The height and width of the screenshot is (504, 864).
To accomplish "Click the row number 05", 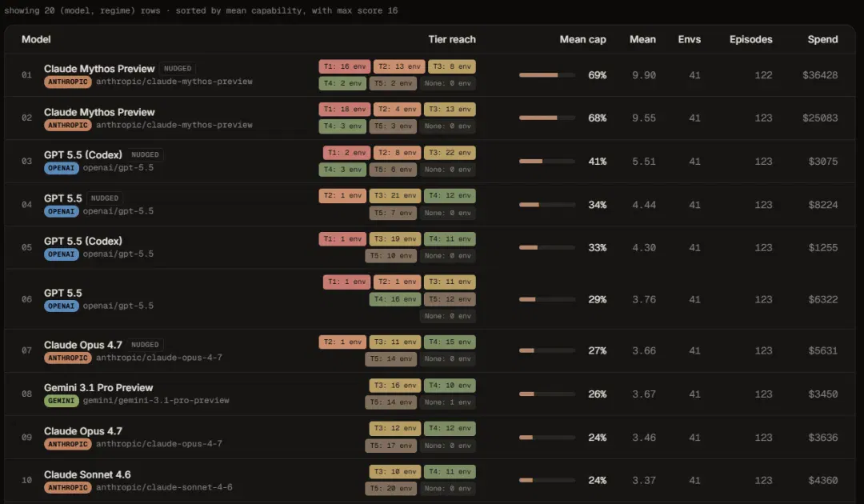I will click(26, 247).
